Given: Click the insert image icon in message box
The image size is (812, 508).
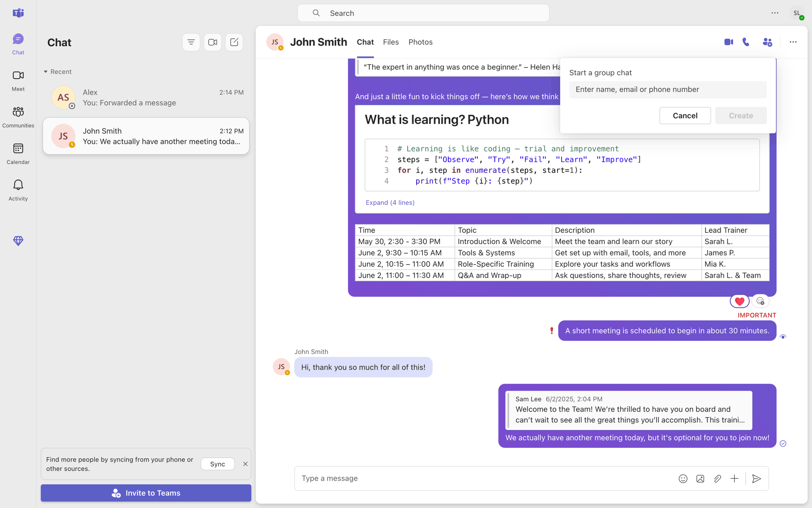Looking at the screenshot, I should pyautogui.click(x=700, y=478).
